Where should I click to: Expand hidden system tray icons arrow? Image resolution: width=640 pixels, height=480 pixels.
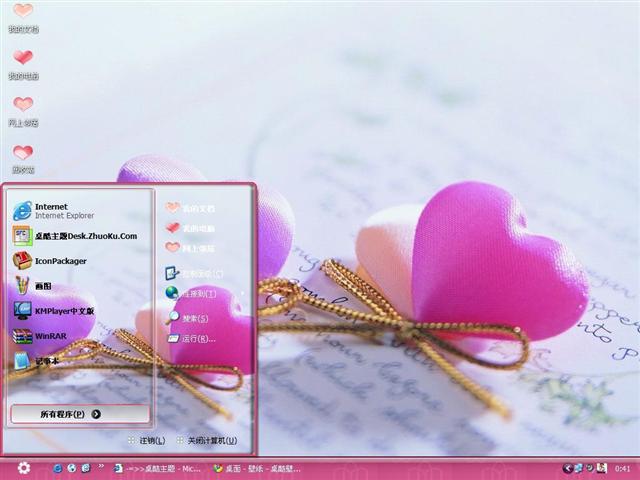pos(567,468)
